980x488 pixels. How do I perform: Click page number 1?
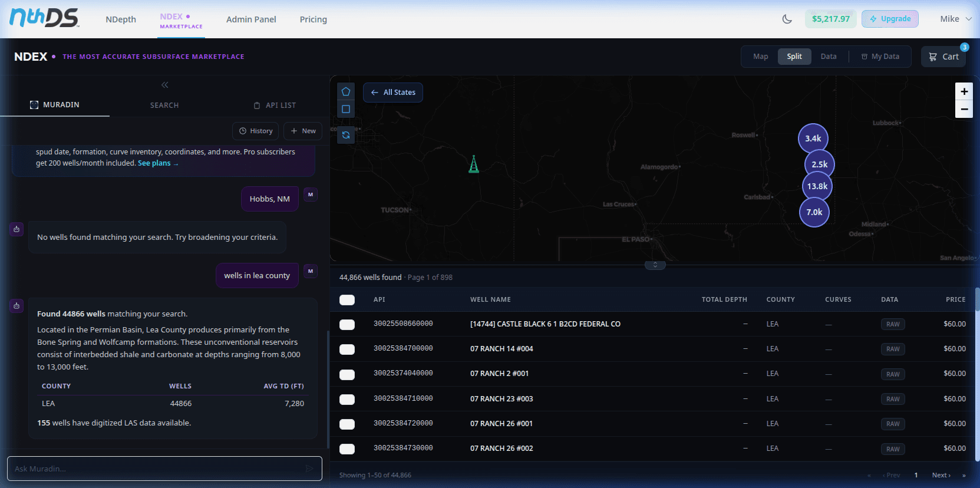coord(916,475)
